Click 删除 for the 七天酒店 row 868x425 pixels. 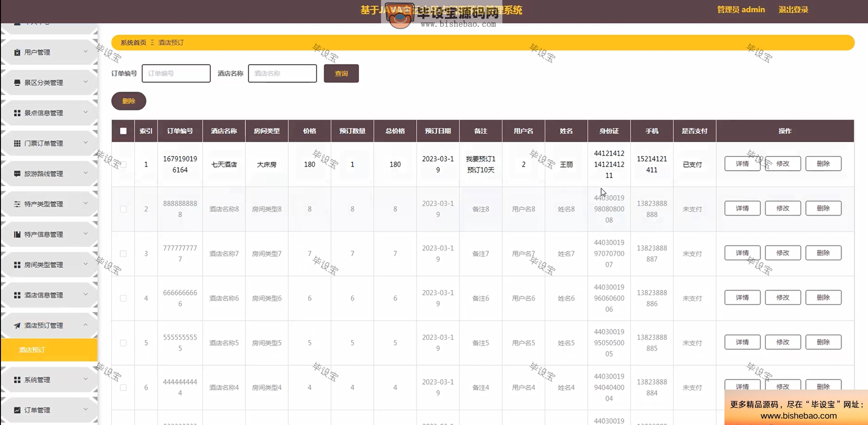coord(823,164)
